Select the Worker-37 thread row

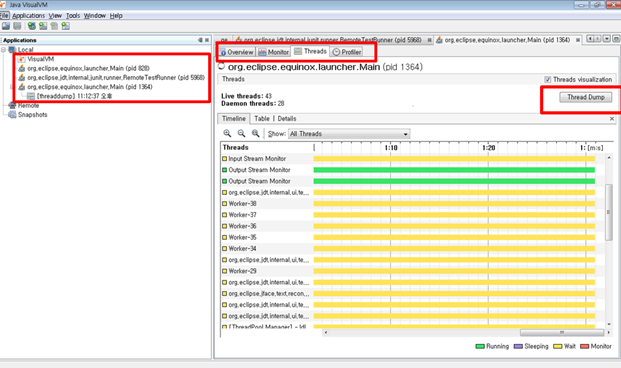pos(412,215)
